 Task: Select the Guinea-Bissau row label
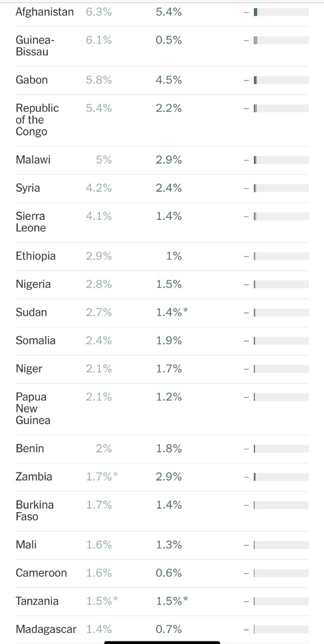pos(35,46)
